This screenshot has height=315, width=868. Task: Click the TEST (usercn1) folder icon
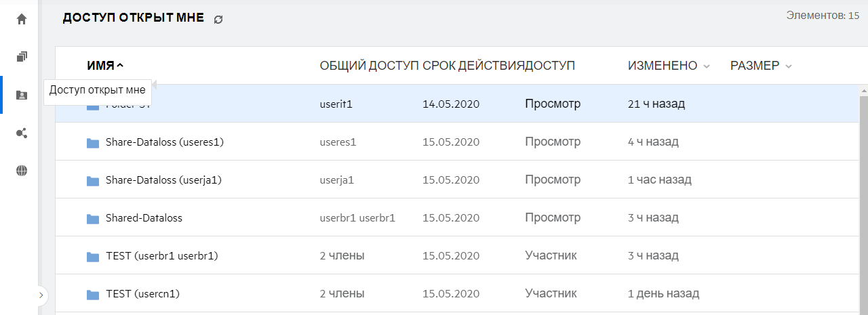point(93,295)
